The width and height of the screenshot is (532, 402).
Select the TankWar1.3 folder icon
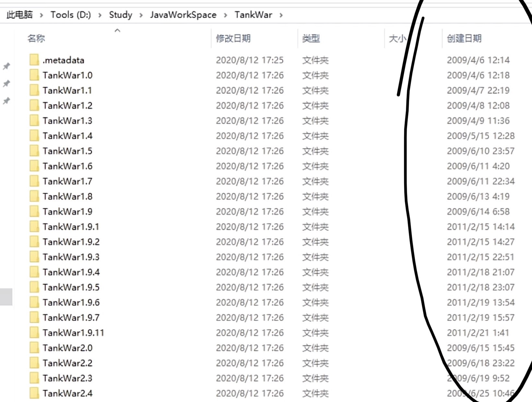pyautogui.click(x=34, y=121)
